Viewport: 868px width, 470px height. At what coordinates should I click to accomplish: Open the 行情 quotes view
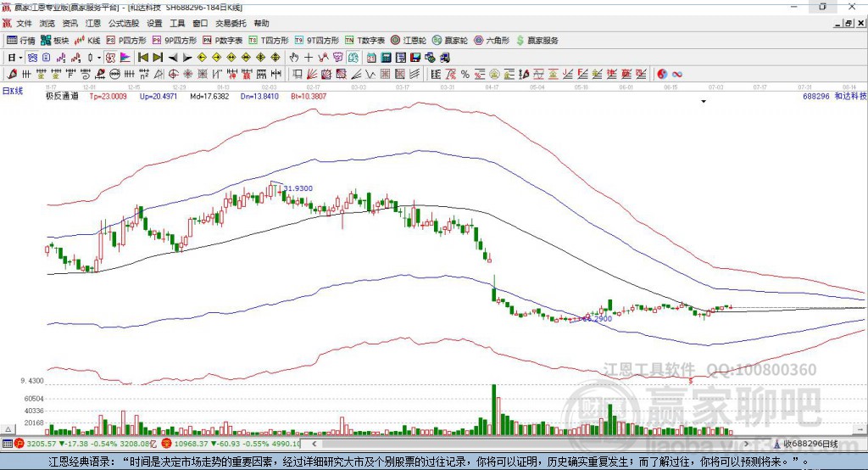(x=20, y=41)
